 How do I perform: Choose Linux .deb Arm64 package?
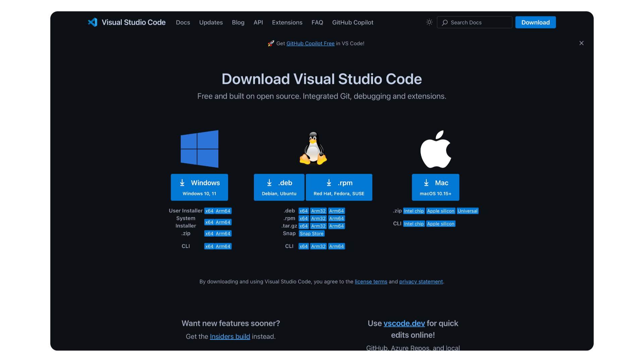(x=336, y=211)
